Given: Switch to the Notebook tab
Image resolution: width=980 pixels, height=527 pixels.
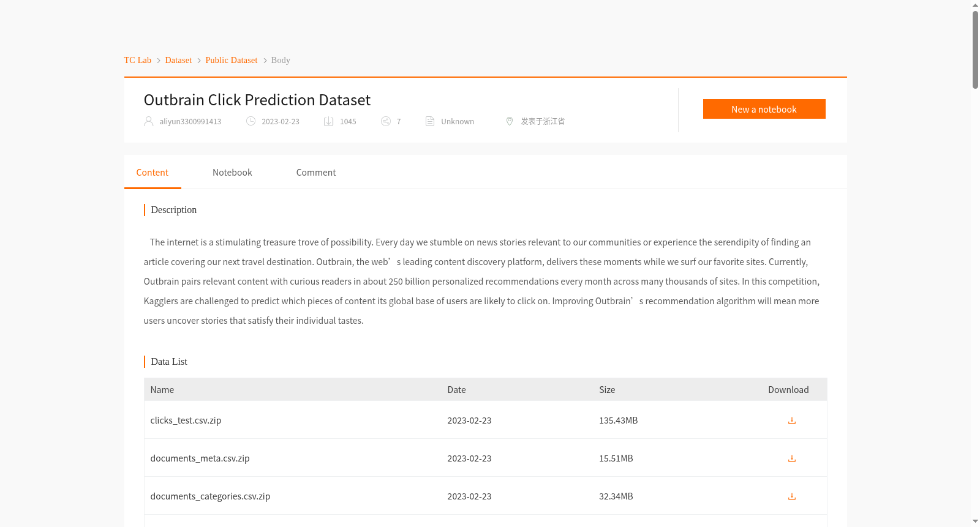Looking at the screenshot, I should coord(232,173).
